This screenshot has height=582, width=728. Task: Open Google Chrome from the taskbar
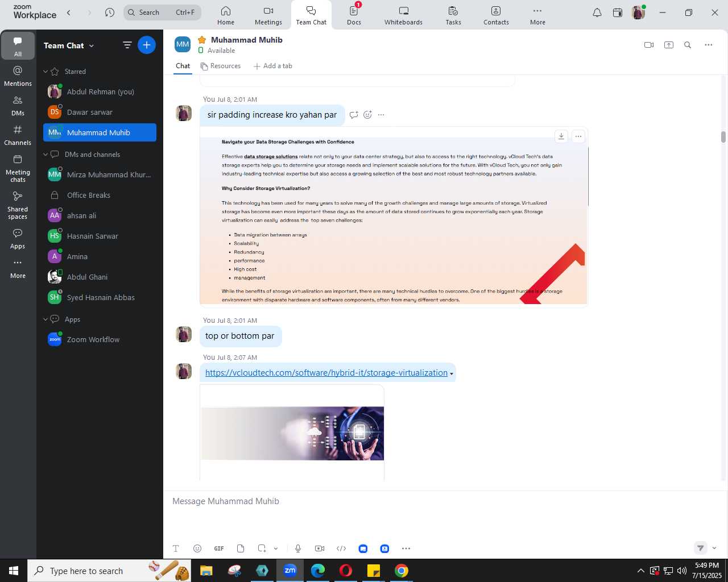tap(402, 571)
